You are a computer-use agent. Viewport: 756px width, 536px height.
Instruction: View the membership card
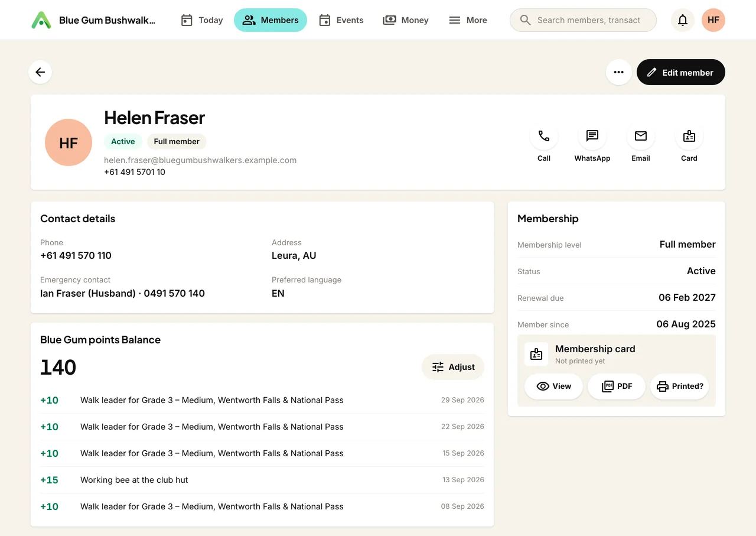coord(553,386)
